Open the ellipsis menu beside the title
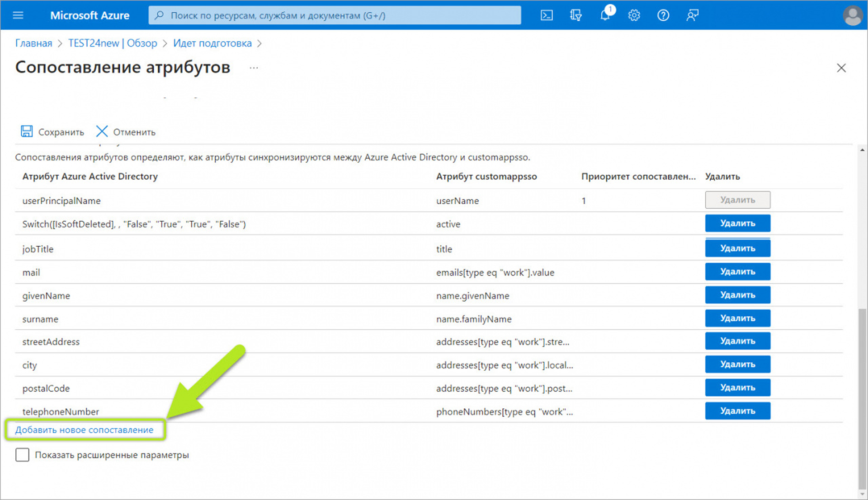 (254, 68)
